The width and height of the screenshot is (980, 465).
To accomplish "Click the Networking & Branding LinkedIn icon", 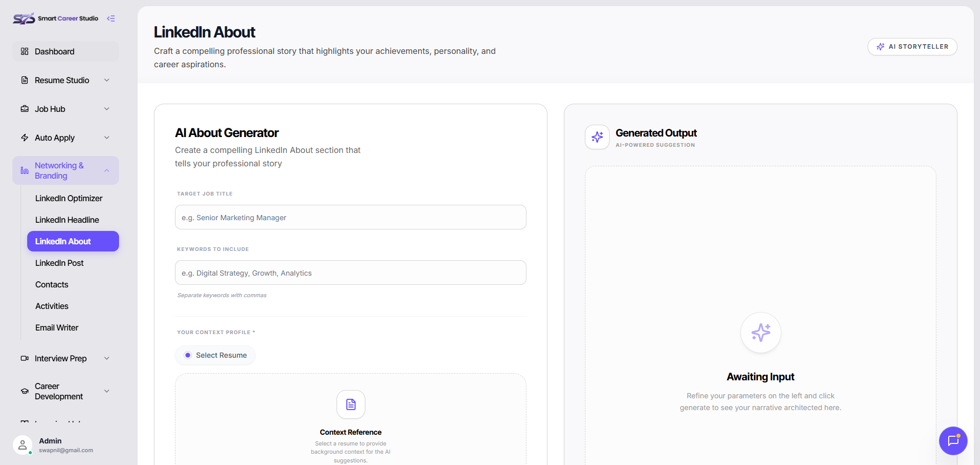I will [x=25, y=170].
